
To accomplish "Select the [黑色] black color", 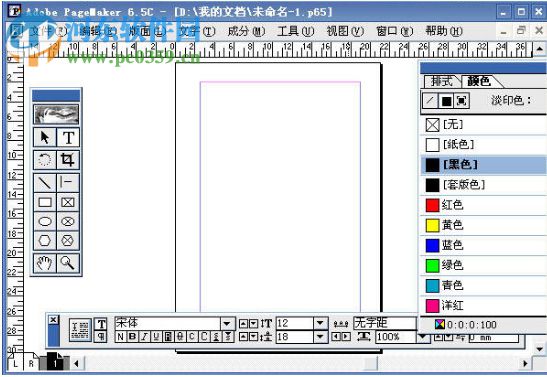I will (484, 165).
